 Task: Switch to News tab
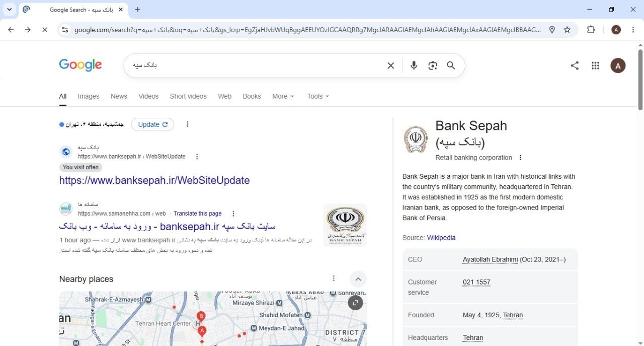[x=119, y=96]
